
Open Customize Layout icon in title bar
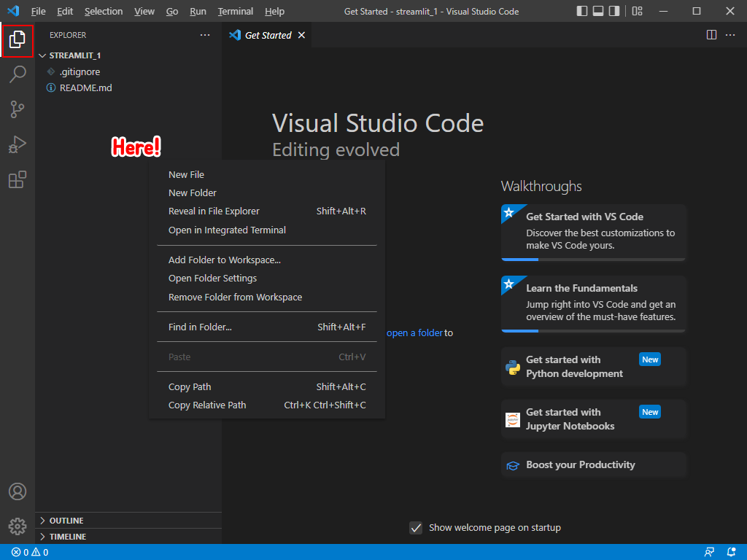coord(637,11)
